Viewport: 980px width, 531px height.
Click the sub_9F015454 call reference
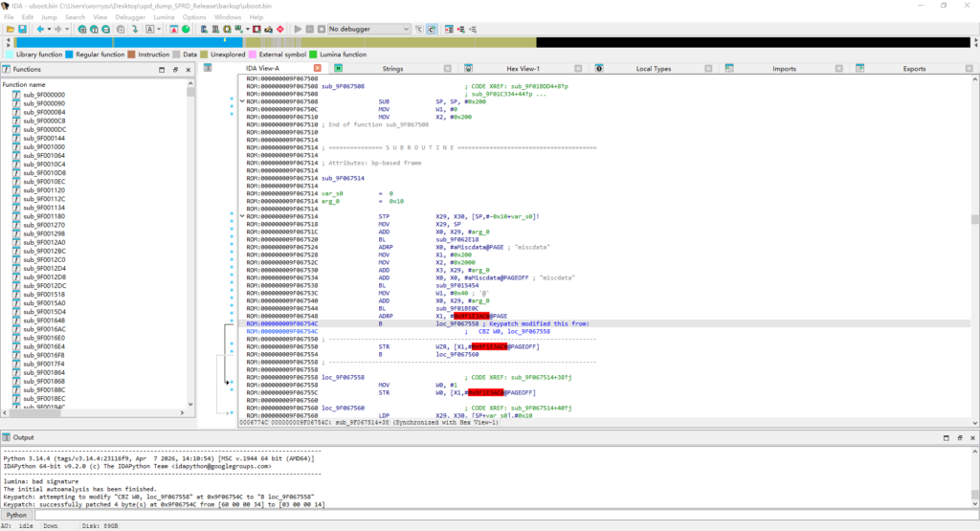457,285
